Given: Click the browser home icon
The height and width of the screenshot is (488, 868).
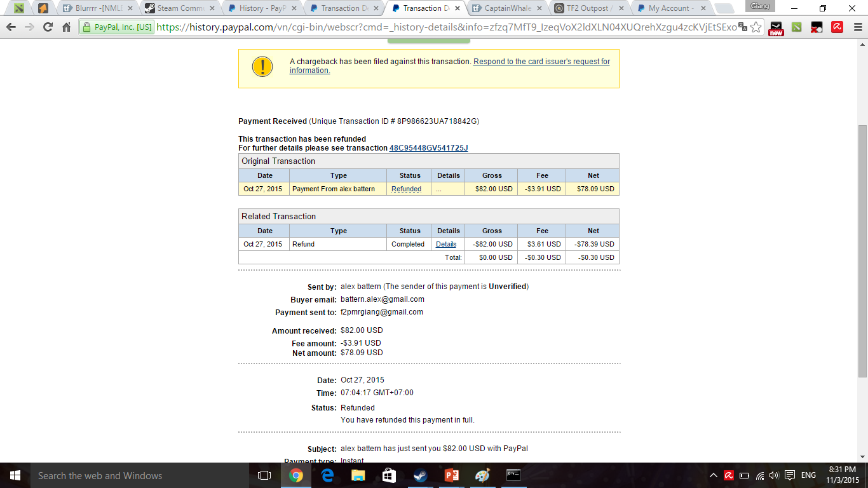Looking at the screenshot, I should 66,27.
